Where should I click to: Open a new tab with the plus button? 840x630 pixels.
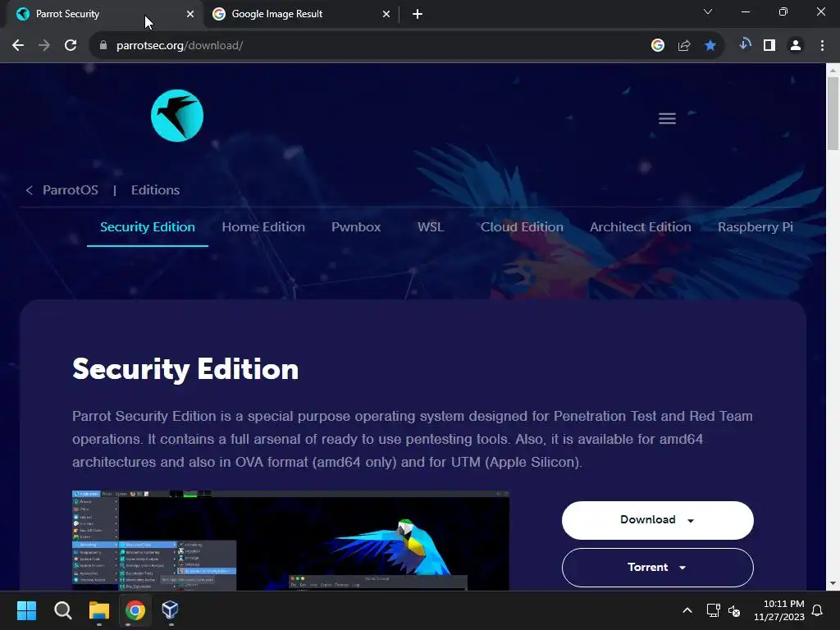(418, 14)
